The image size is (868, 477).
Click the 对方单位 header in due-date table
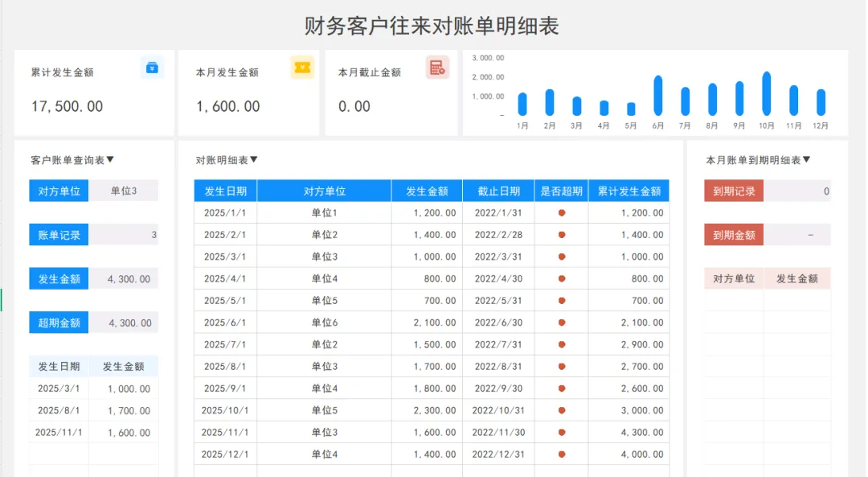[734, 278]
